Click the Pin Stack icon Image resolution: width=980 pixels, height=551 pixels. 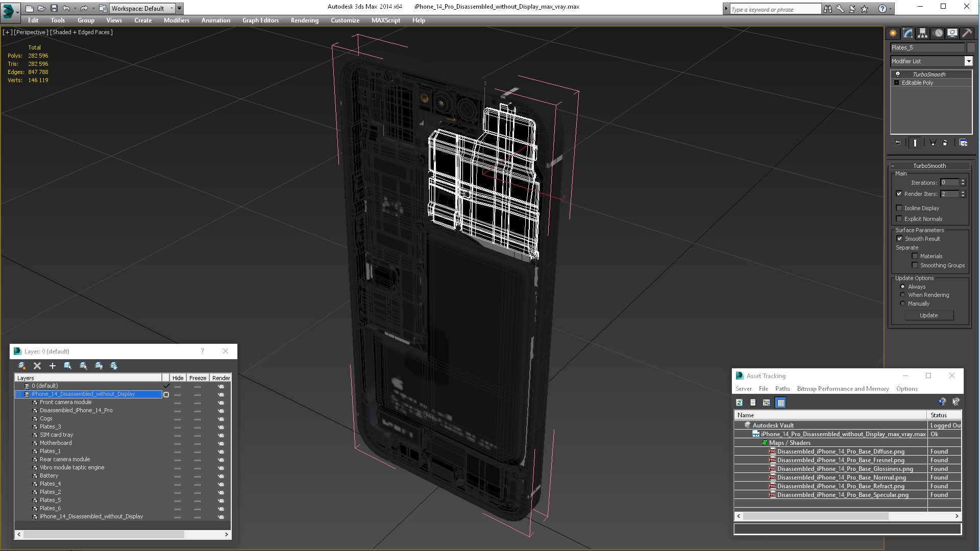pos(897,143)
